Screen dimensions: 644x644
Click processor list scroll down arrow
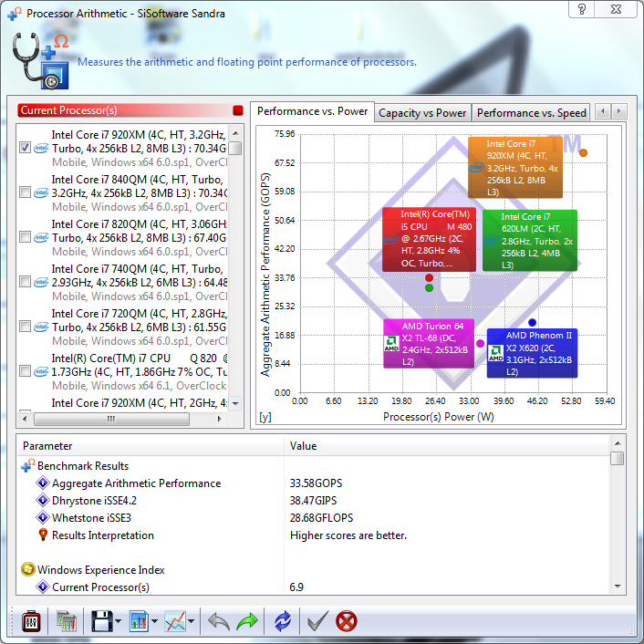point(235,403)
